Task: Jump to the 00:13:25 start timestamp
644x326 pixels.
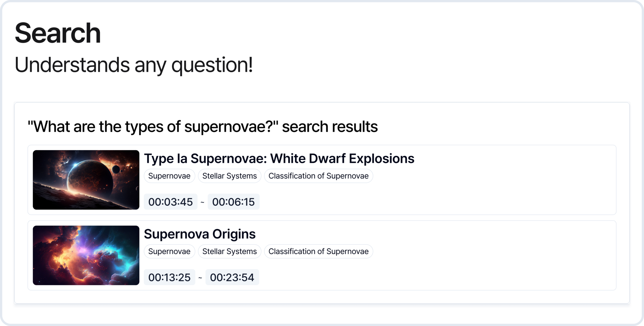Action: click(169, 277)
